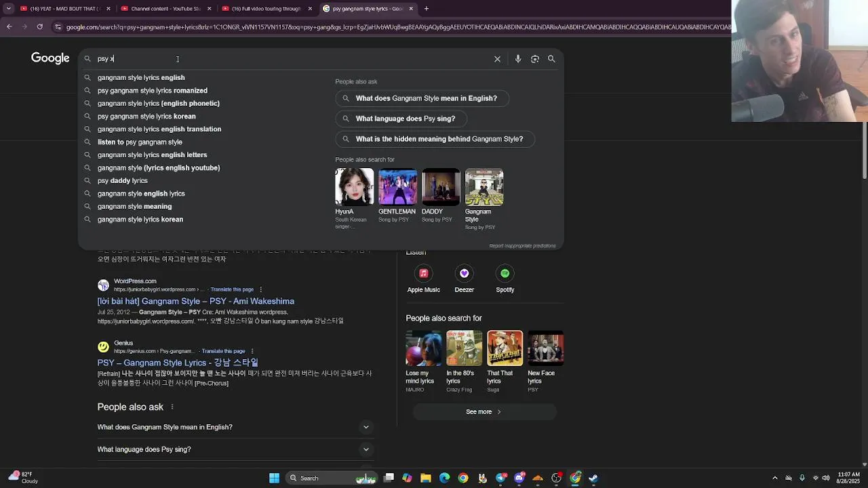This screenshot has width=868, height=488.
Task: Open site information icon in address bar
Action: [x=58, y=27]
